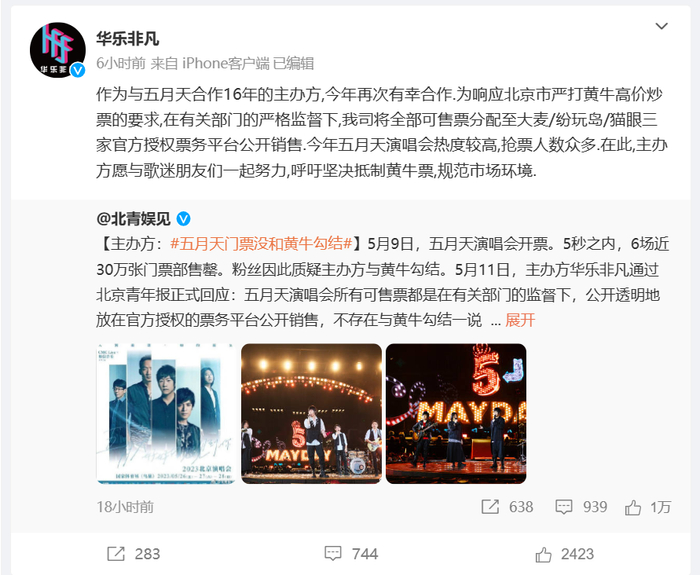Click the blue verified badge on the avatar

click(x=78, y=70)
